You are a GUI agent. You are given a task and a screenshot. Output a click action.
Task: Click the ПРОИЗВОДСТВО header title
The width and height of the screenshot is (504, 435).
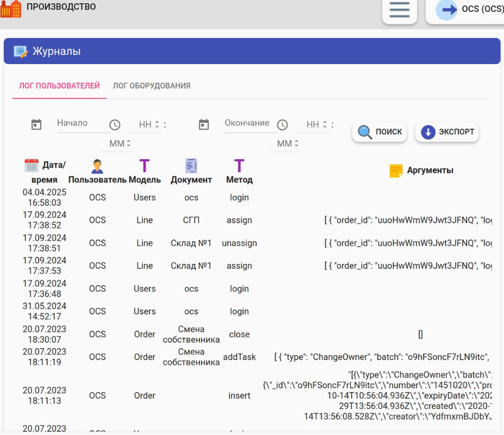pyautogui.click(x=61, y=7)
